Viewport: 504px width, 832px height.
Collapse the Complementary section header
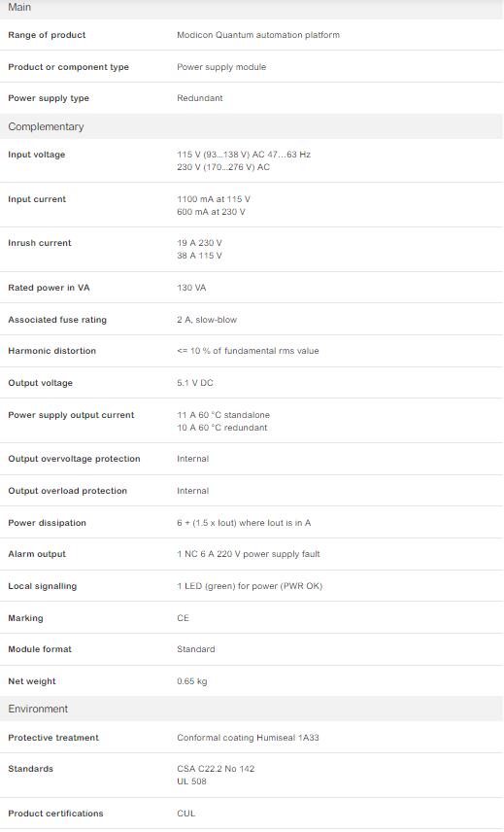[x=252, y=126]
